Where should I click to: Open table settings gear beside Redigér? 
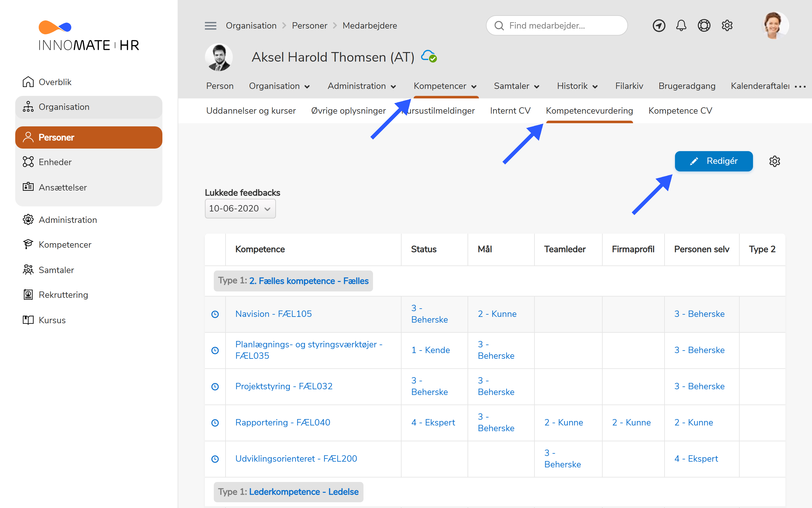coord(775,161)
